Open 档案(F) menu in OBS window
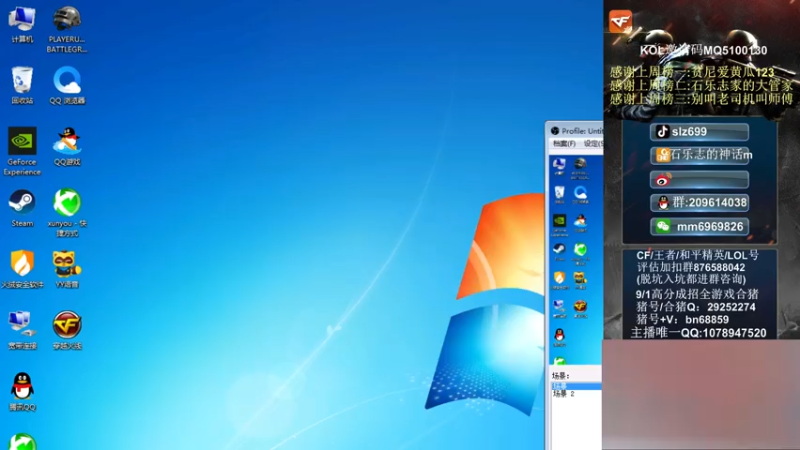This screenshot has height=450, width=800. point(564,144)
